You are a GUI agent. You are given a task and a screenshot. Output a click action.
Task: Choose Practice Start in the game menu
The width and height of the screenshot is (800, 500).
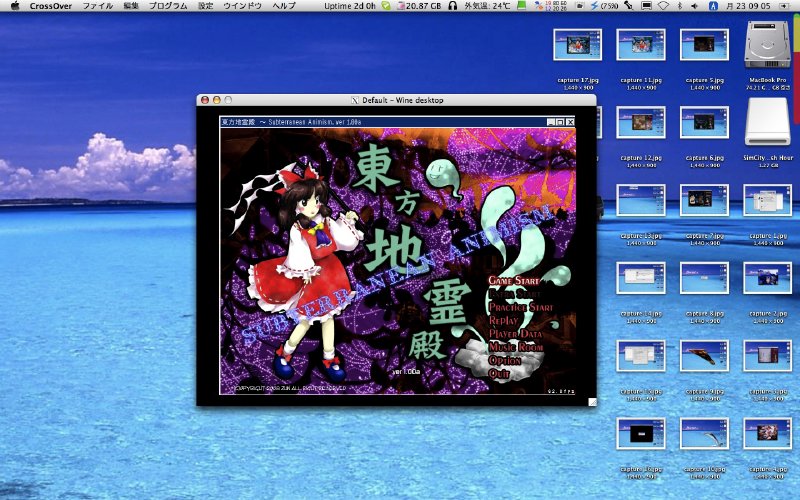(x=520, y=307)
